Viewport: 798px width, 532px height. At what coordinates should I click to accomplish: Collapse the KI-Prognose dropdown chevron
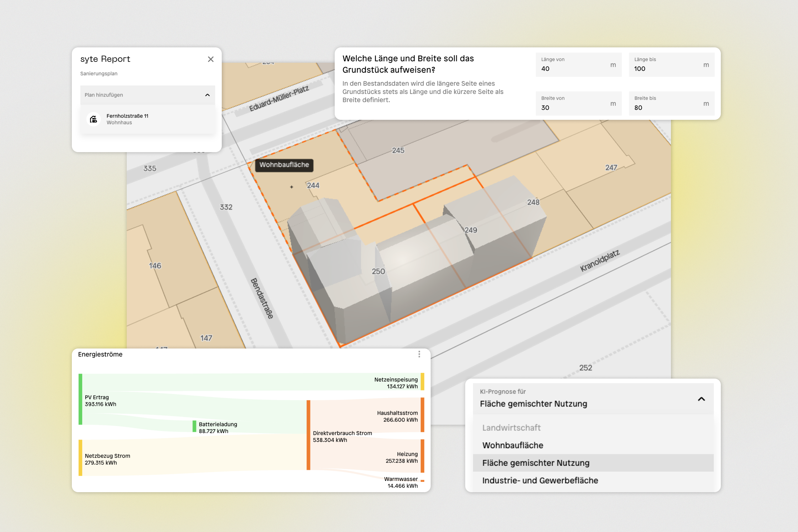(701, 399)
